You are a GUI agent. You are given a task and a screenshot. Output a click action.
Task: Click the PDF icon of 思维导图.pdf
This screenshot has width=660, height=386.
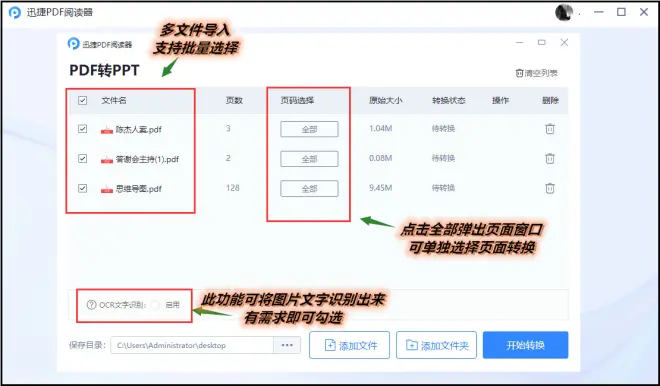coord(106,189)
